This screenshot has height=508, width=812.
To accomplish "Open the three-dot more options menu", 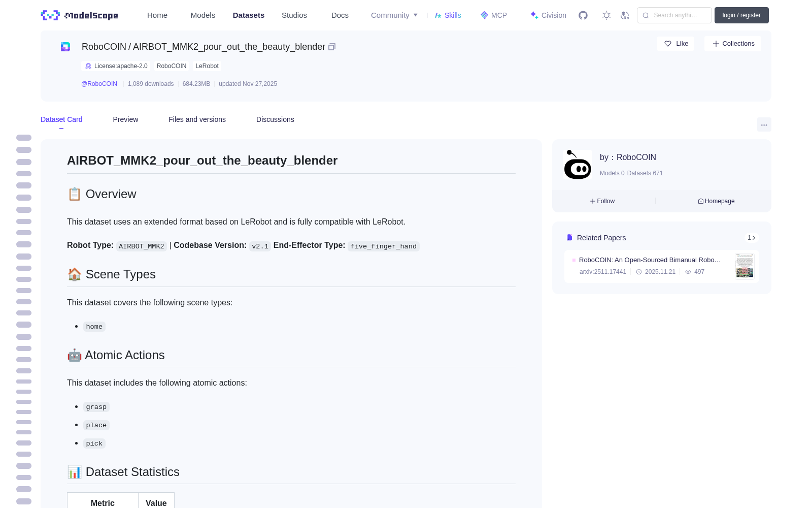I will pyautogui.click(x=764, y=124).
